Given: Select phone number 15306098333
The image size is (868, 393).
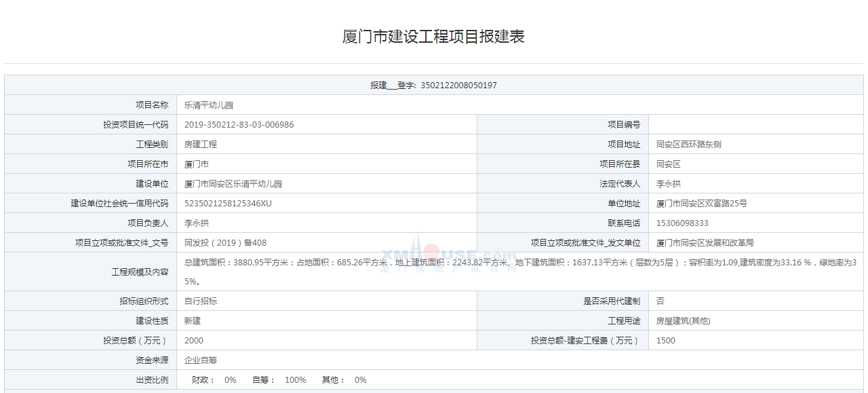Looking at the screenshot, I should click(682, 223).
